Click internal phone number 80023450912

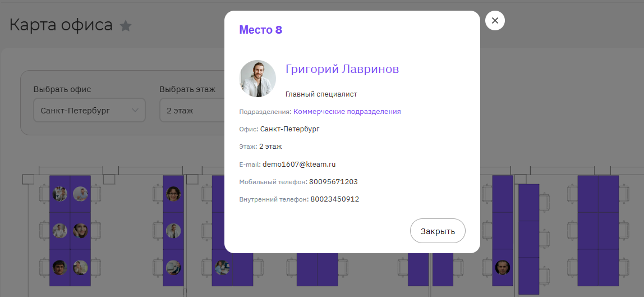coord(335,199)
